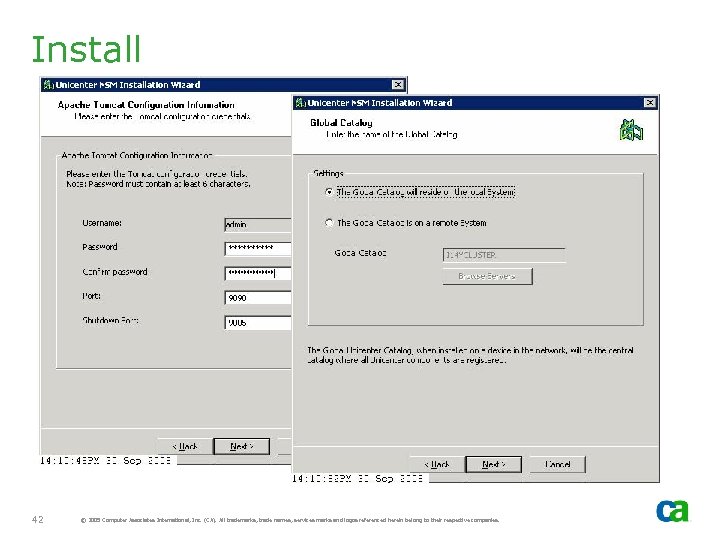Image resolution: width=720 pixels, height=540 pixels.
Task: Click the Shutdown Port input field
Action: coord(258,322)
